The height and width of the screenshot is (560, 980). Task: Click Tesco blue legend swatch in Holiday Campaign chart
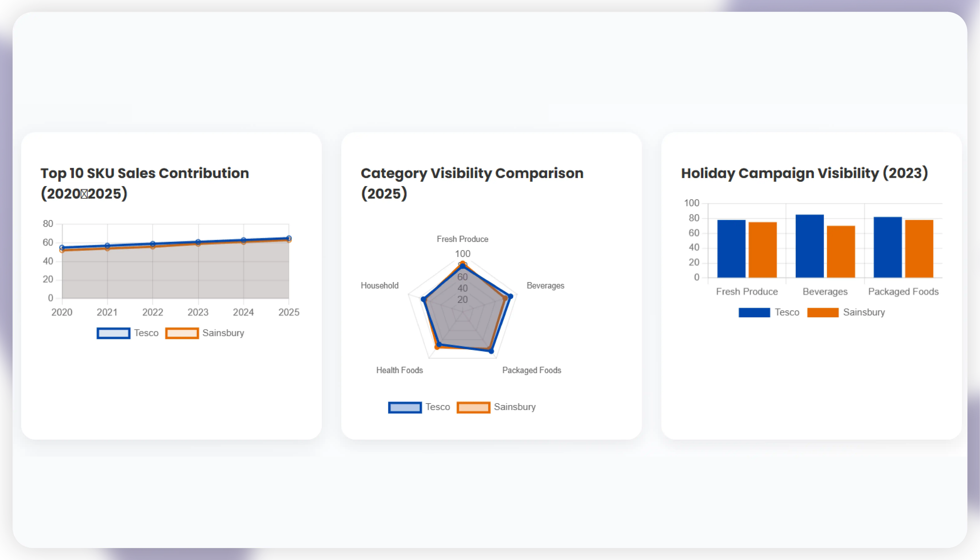pos(754,312)
